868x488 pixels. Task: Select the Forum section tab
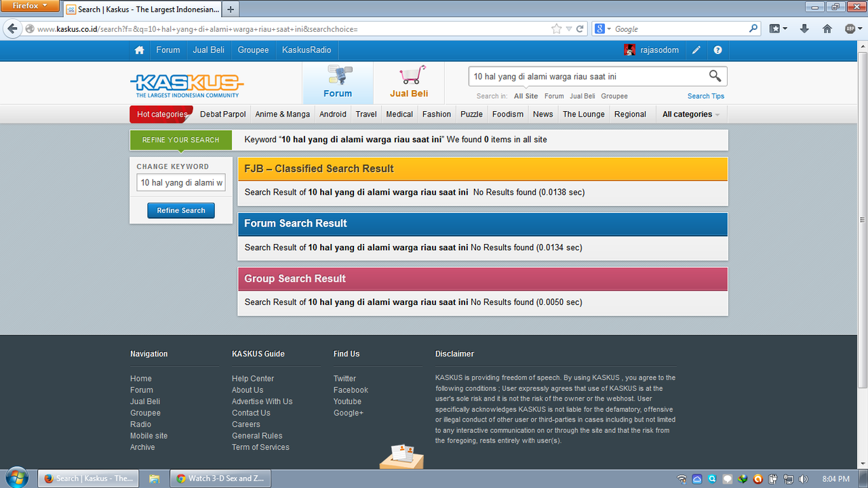pyautogui.click(x=338, y=83)
